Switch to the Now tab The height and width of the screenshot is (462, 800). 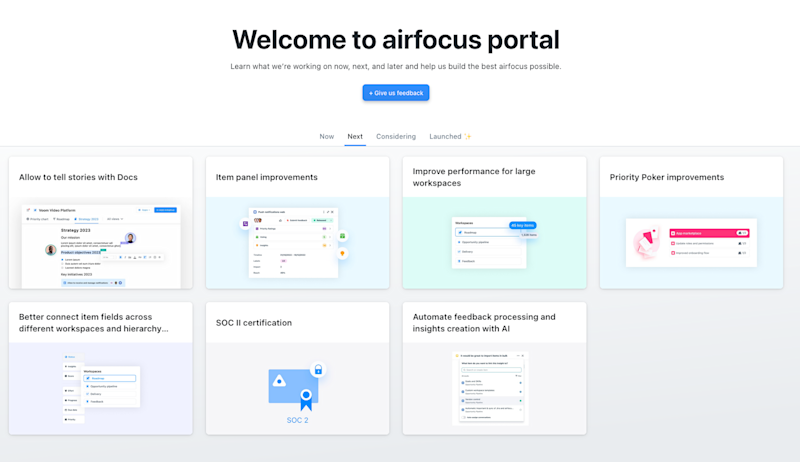point(327,137)
